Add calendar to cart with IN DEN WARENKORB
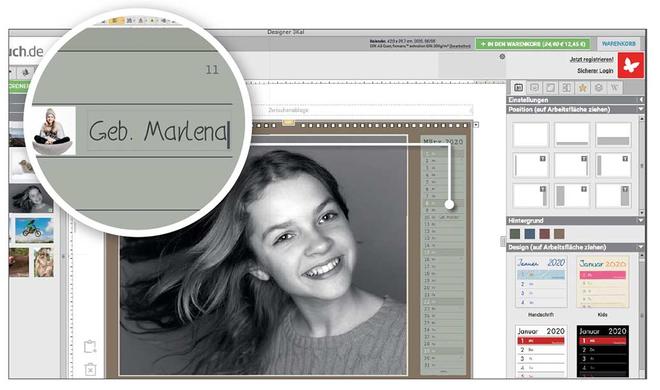 [533, 44]
